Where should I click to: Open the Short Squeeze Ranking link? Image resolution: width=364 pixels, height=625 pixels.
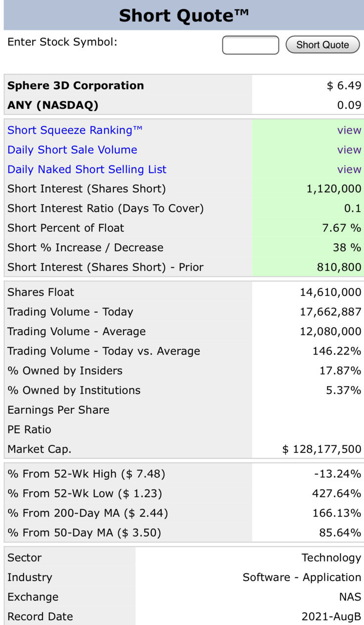[x=75, y=130]
